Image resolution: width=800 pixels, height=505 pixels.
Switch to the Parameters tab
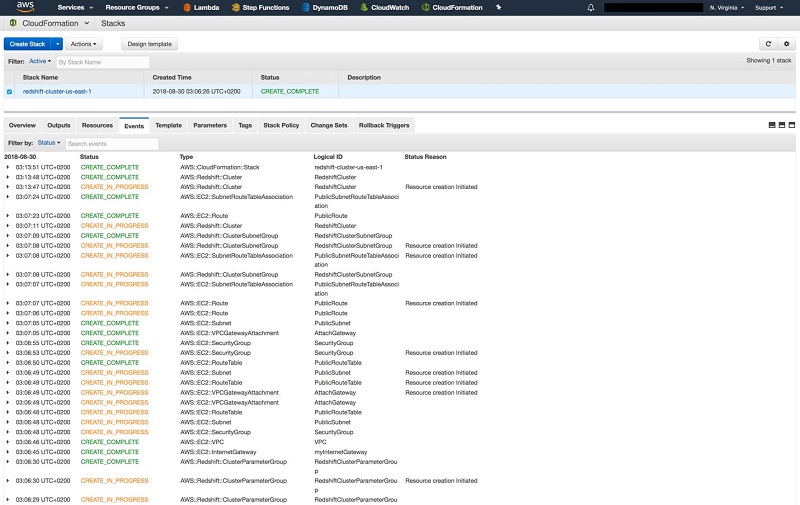tap(210, 125)
